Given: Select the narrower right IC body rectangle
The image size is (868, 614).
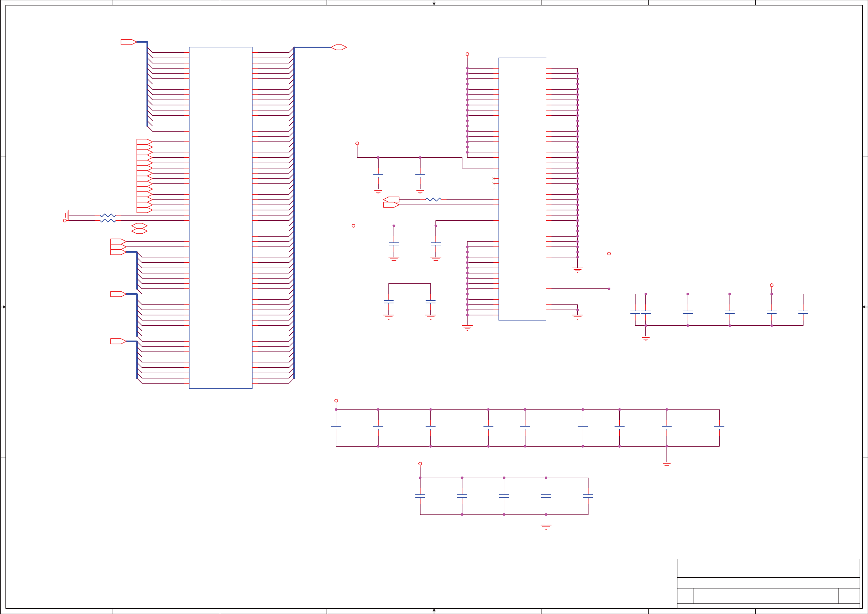Looking at the screenshot, I should [x=522, y=189].
